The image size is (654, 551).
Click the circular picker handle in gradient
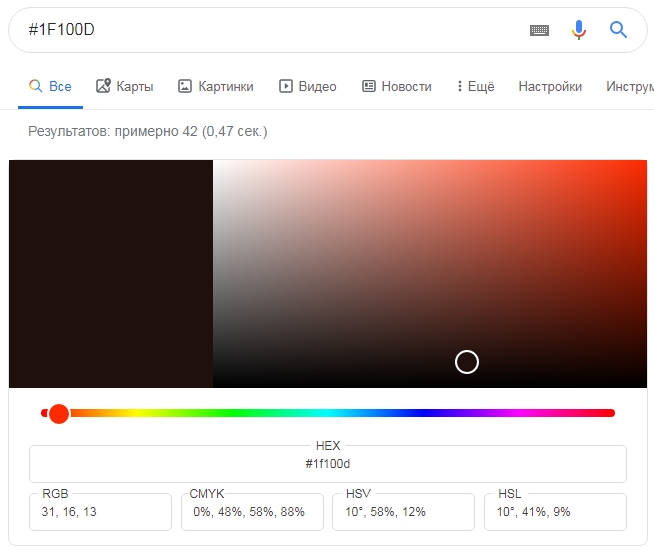point(467,362)
